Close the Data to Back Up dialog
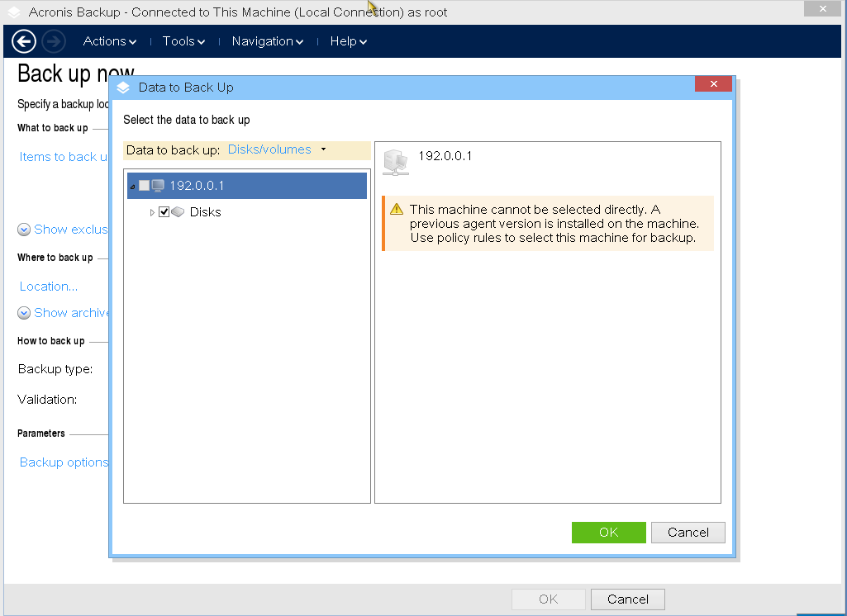The width and height of the screenshot is (847, 616). tap(714, 83)
